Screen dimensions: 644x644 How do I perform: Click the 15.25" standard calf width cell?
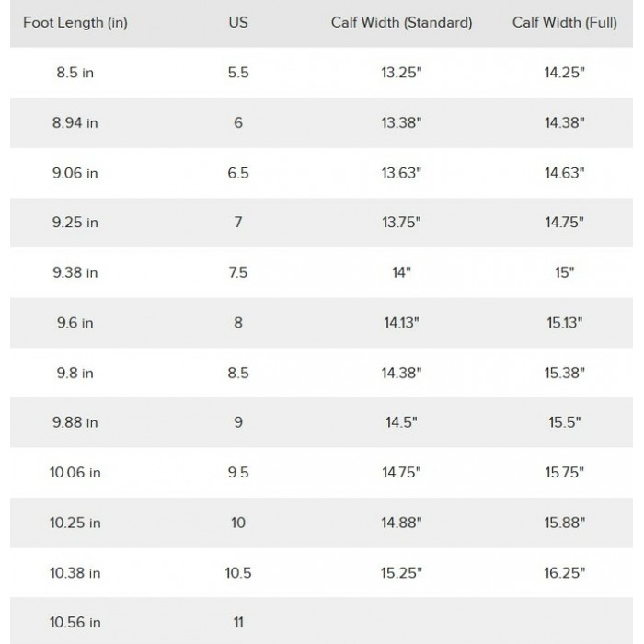coord(401,573)
